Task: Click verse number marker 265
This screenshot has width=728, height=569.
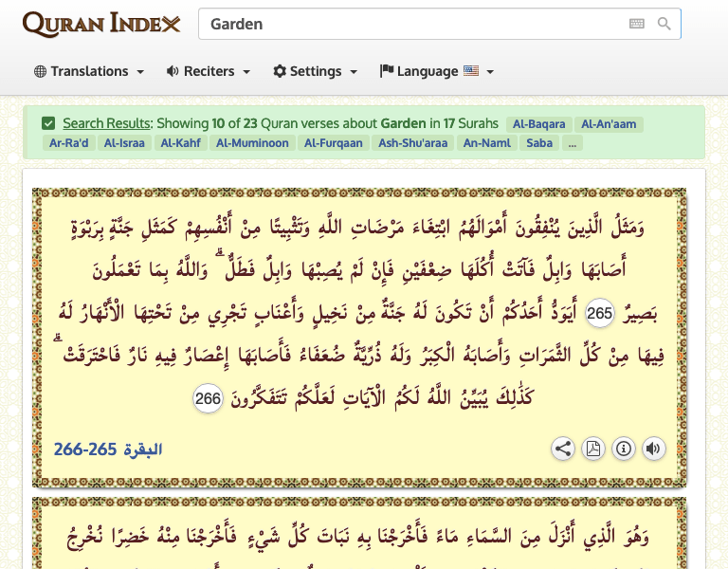Action: tap(599, 313)
